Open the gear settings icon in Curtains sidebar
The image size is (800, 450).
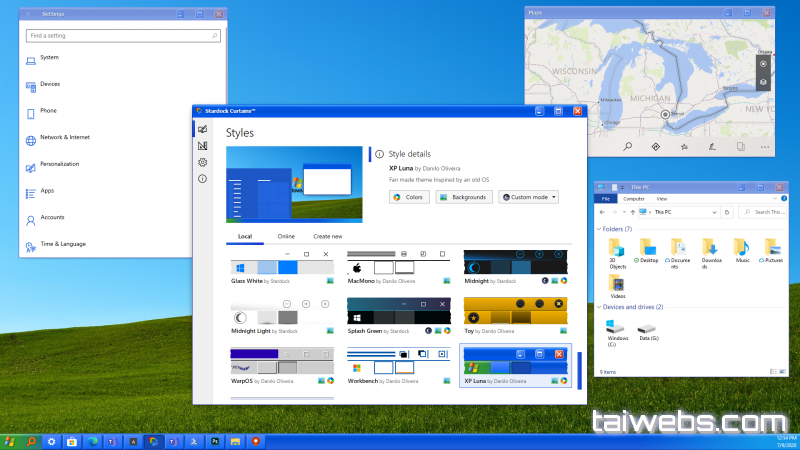[x=203, y=162]
